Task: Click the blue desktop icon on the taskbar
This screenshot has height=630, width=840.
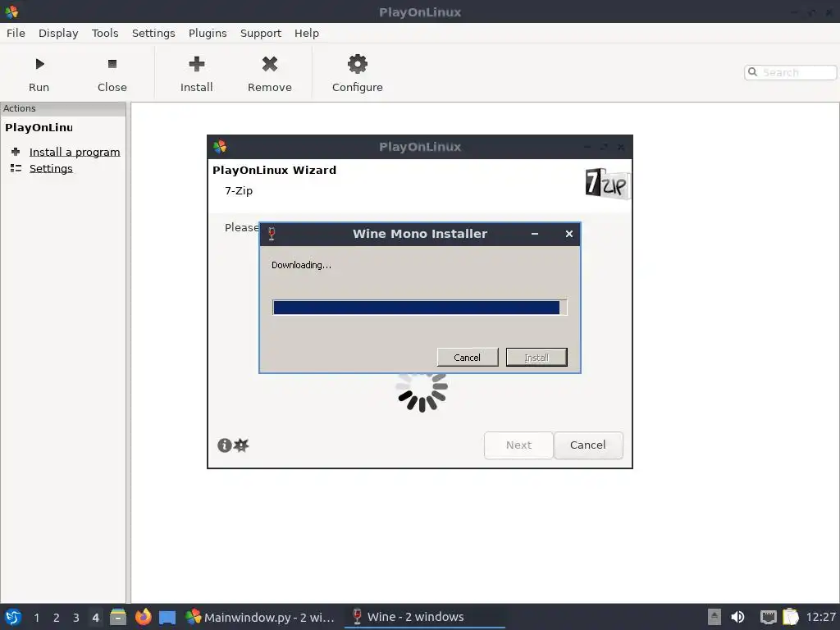Action: 167,618
